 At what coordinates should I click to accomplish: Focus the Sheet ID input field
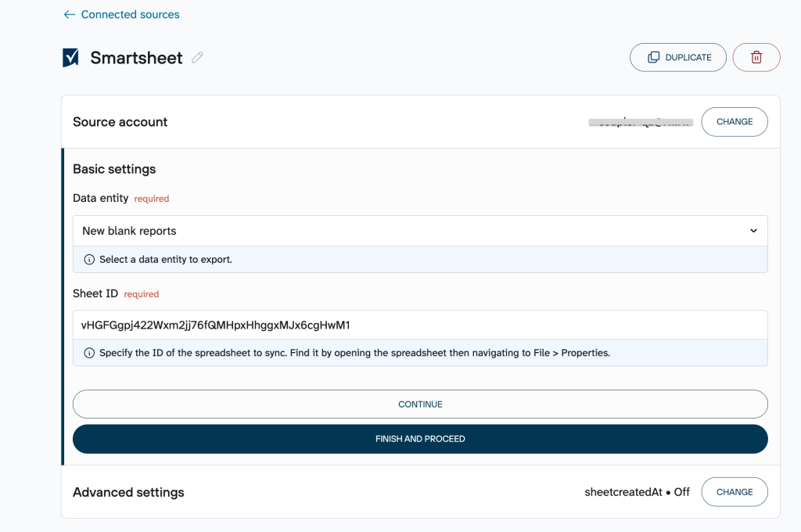420,325
